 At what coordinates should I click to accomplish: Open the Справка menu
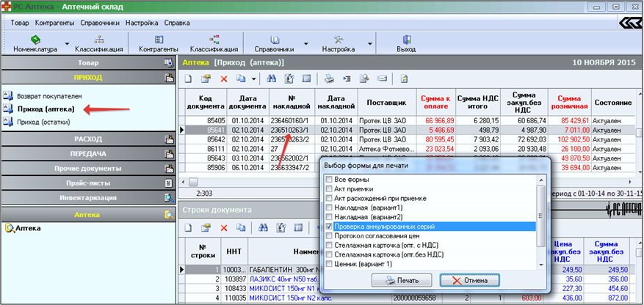coord(177,23)
